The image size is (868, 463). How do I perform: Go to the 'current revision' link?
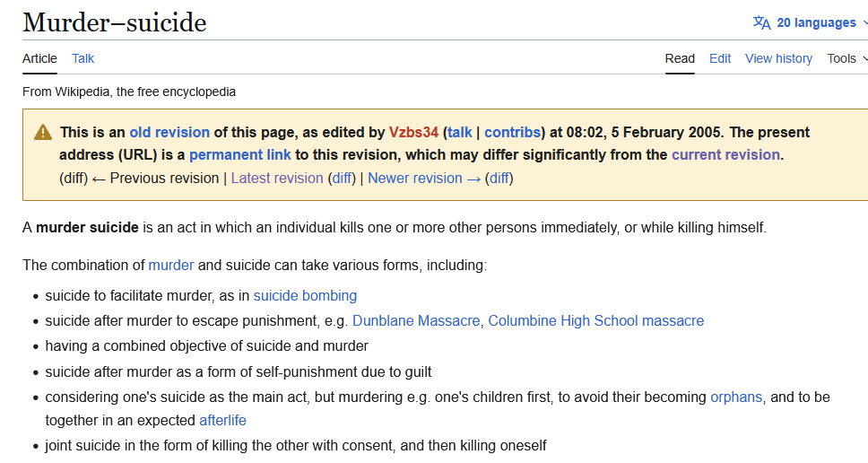point(725,155)
